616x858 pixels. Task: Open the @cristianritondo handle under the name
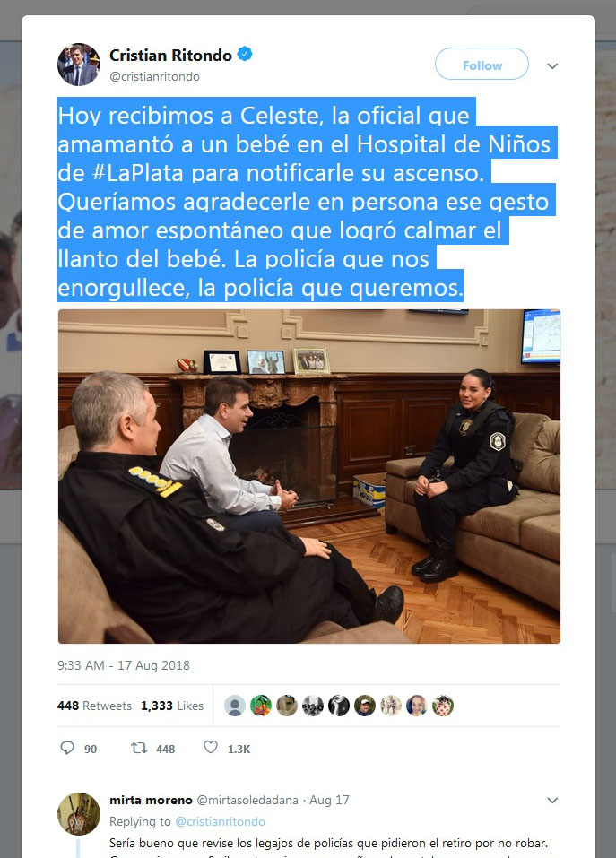point(154,76)
